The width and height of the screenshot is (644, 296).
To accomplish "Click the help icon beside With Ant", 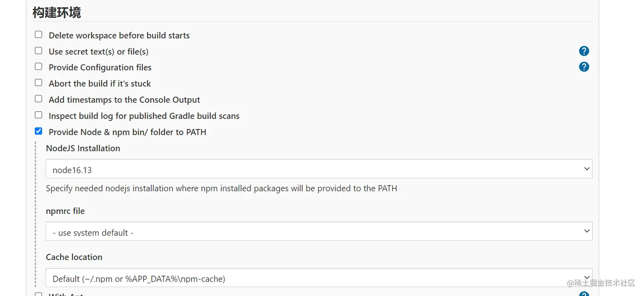I will 584,294.
